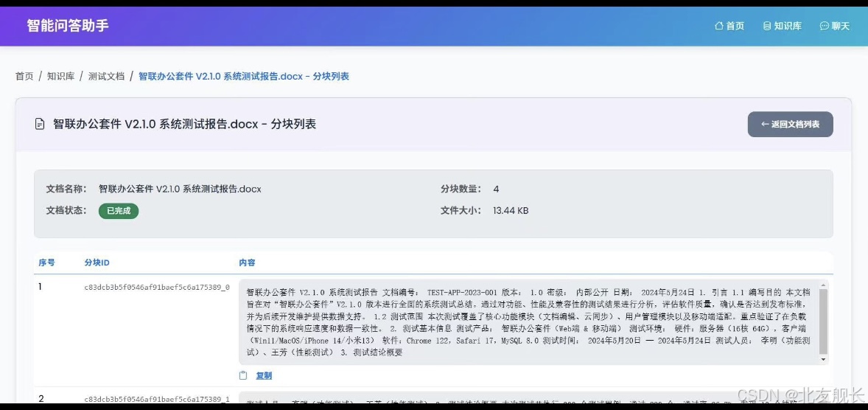
Task: Go to 知识库 in the breadcrumb
Action: (x=60, y=76)
